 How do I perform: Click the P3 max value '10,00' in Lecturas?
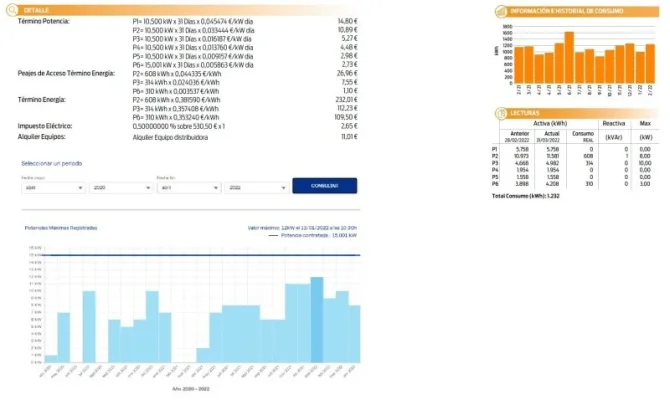click(645, 163)
